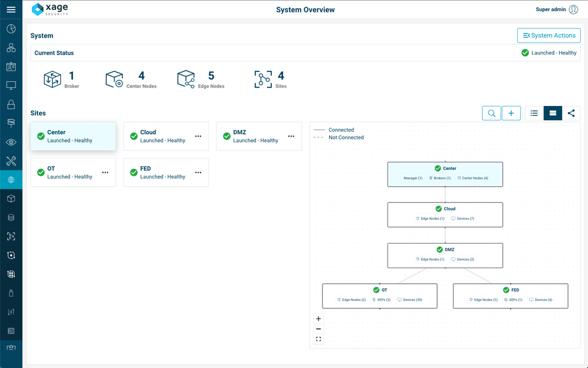Click the FED node in topology diagram
Screen dimensions: 588x368
(511, 296)
